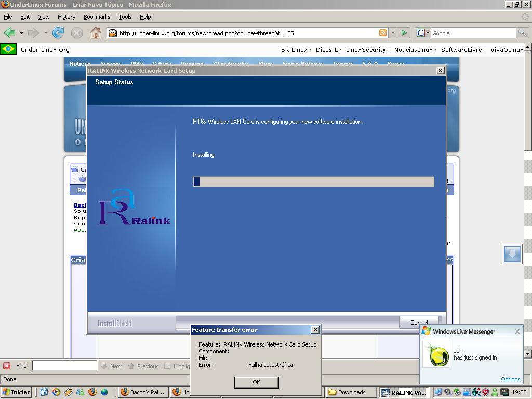This screenshot has height=399, width=532.
Task: Launch Windows Media Player from quick launch
Action: coord(56,392)
